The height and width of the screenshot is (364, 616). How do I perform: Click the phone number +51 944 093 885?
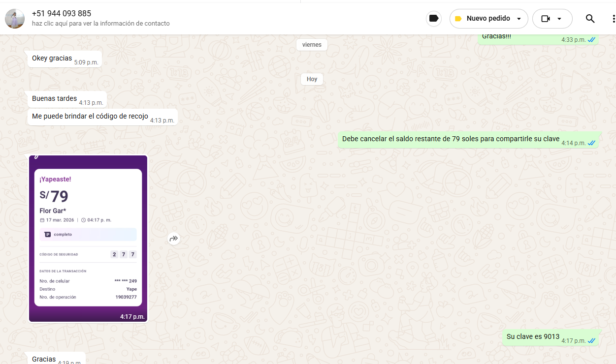tap(62, 13)
